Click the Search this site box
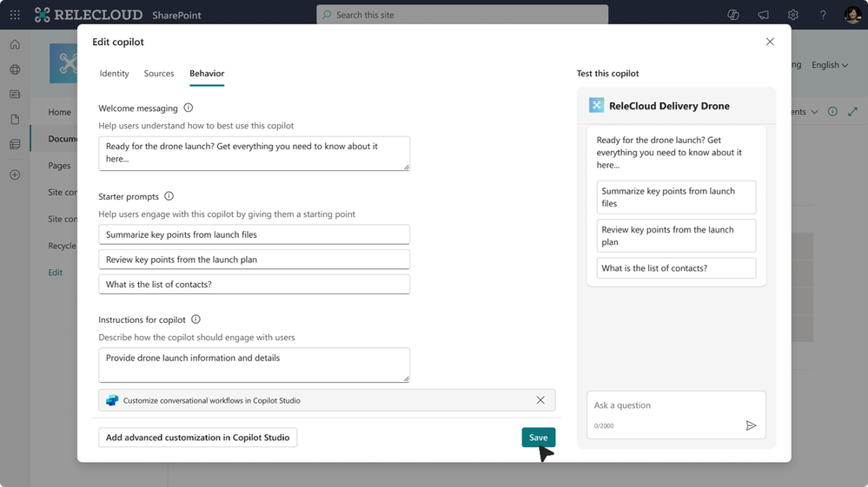Screen dimensions: 868x487 click(462, 15)
